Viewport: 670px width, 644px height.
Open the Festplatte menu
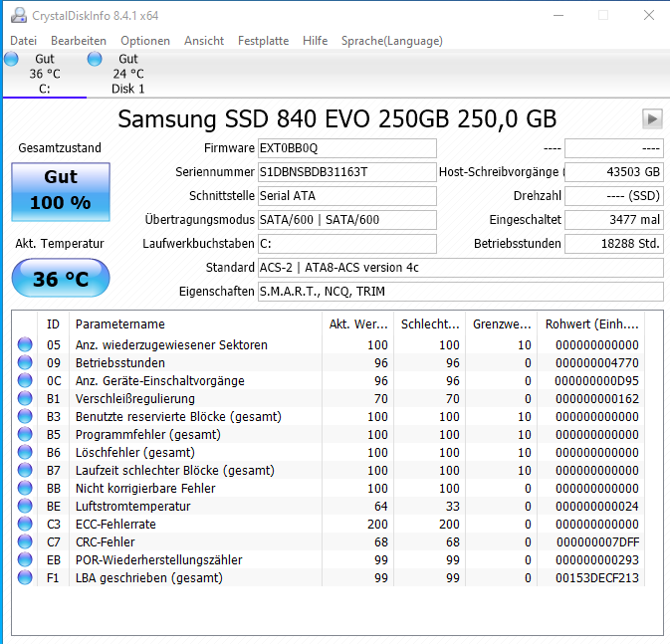[263, 41]
